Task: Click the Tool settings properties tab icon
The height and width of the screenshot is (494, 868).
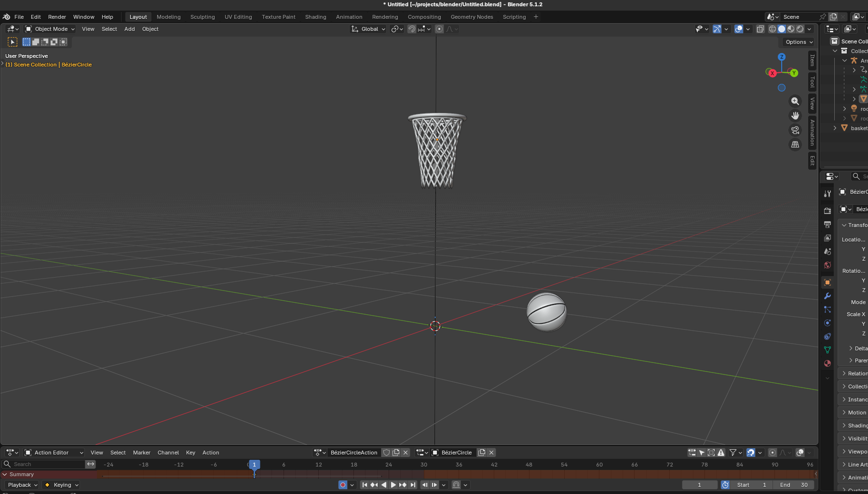Action: click(x=827, y=193)
